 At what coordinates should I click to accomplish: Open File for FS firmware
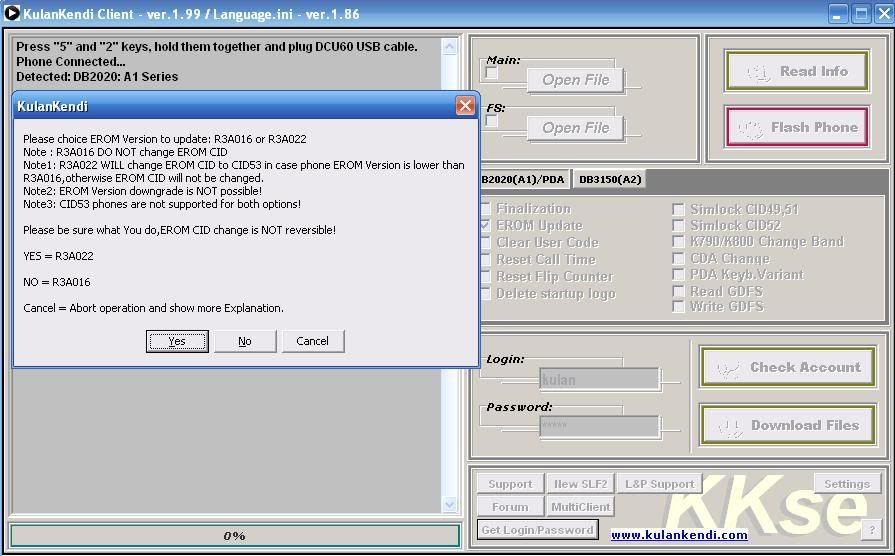(x=575, y=128)
